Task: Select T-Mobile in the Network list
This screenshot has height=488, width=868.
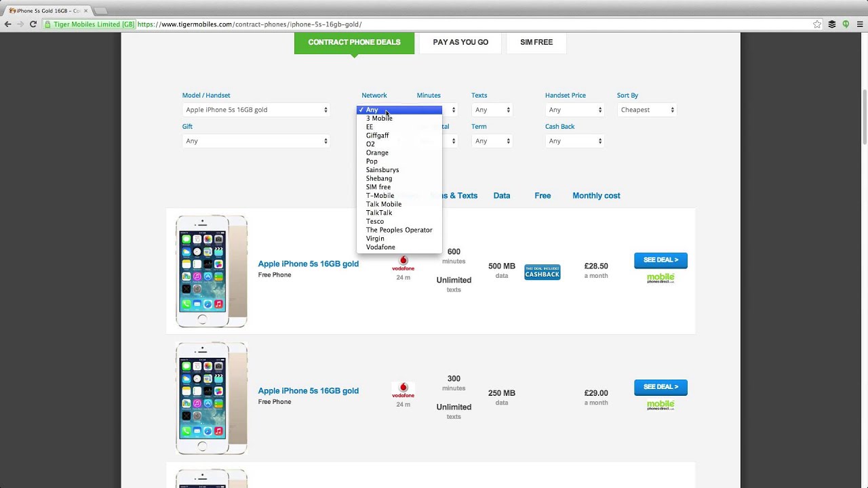Action: pos(399,195)
